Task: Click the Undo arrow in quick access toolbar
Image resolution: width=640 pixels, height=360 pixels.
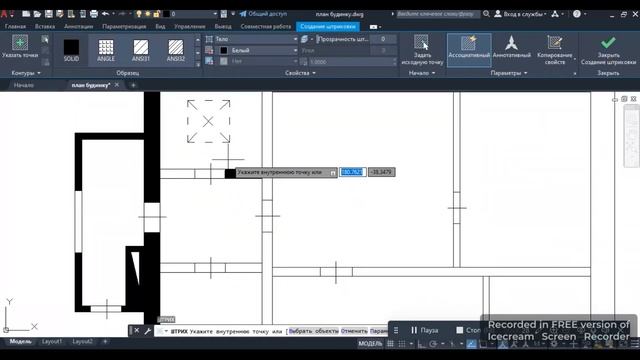Action: (105, 14)
